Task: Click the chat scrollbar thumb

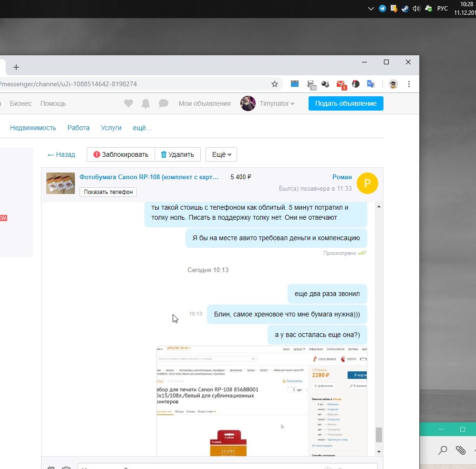Action: click(x=379, y=435)
